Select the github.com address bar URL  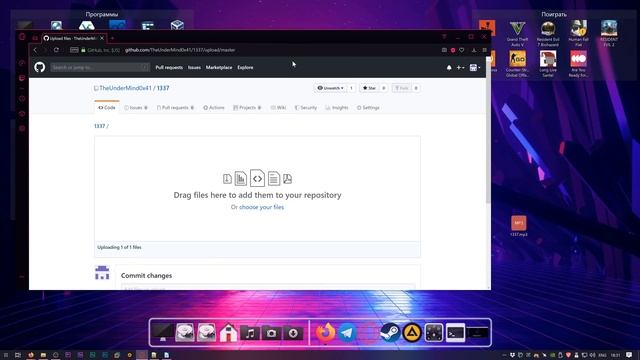(180, 50)
